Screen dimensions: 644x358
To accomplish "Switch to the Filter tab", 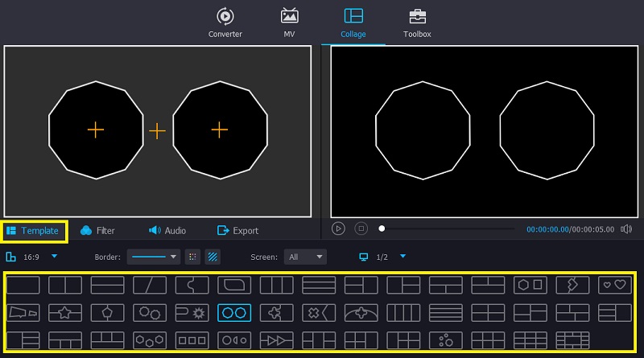I will (x=97, y=231).
